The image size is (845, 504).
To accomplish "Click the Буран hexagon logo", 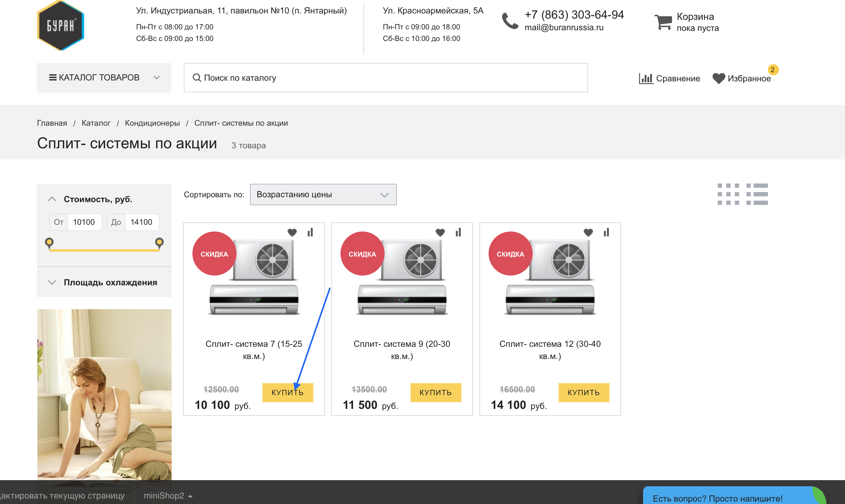I will (61, 26).
